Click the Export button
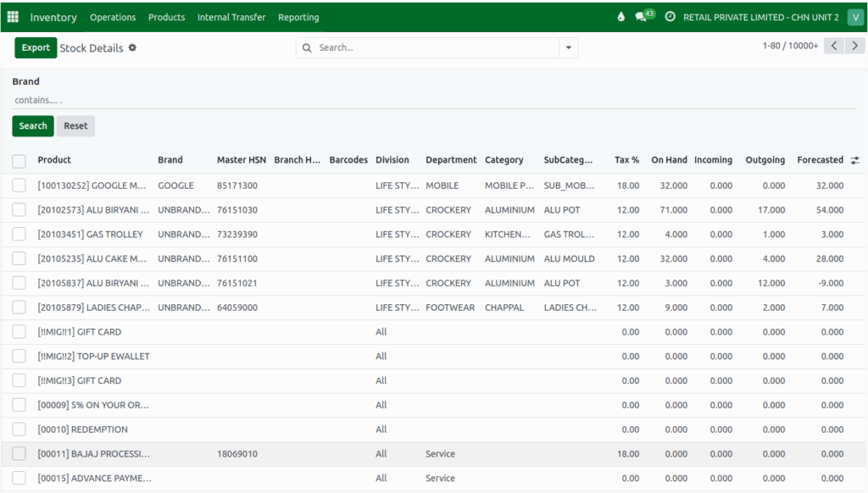868x493 pixels. click(x=35, y=47)
